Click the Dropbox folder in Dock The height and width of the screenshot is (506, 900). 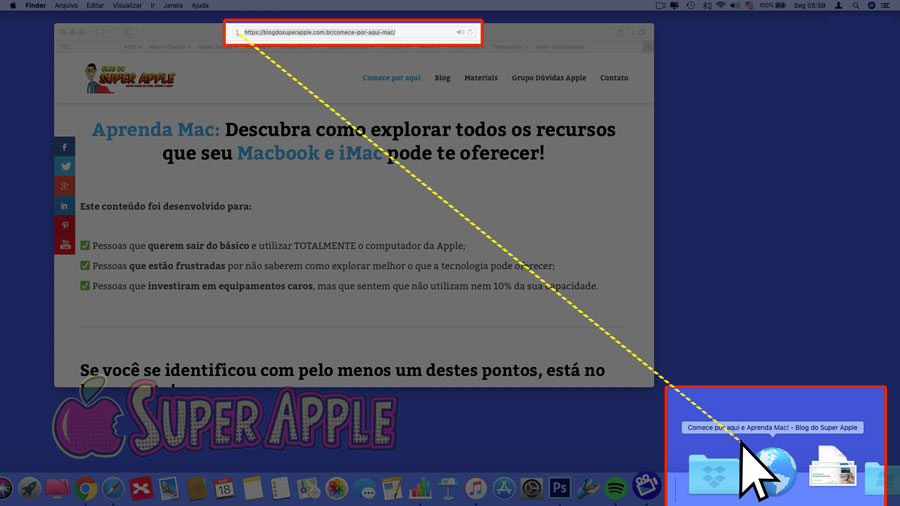714,475
